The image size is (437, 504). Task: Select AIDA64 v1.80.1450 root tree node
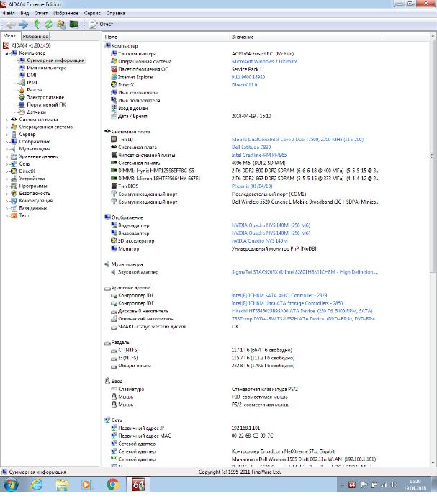(31, 45)
